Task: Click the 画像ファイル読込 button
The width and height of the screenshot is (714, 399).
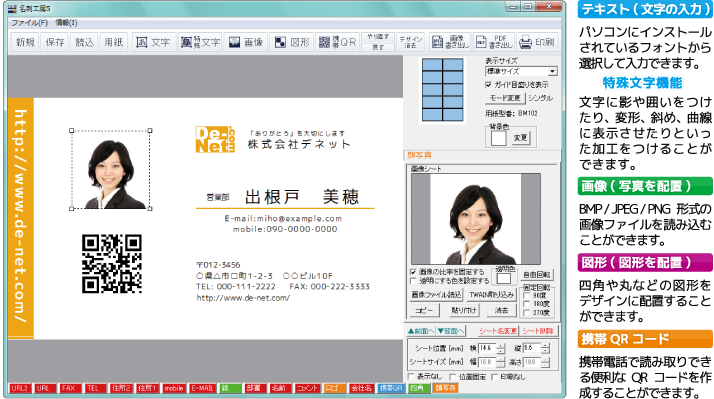Action: click(436, 295)
